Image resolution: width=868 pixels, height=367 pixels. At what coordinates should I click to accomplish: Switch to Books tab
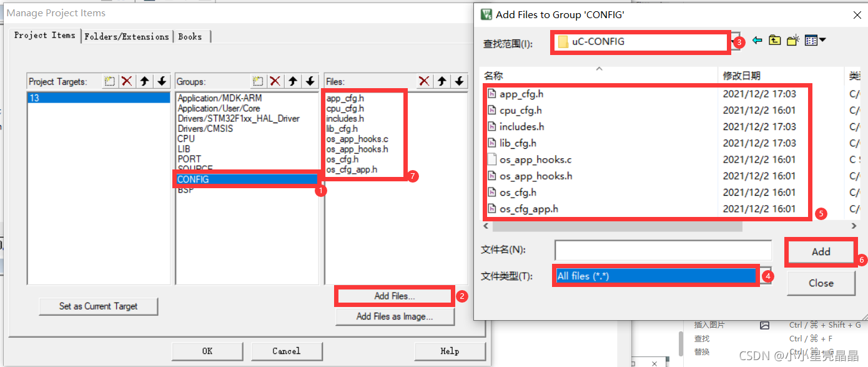pos(190,36)
